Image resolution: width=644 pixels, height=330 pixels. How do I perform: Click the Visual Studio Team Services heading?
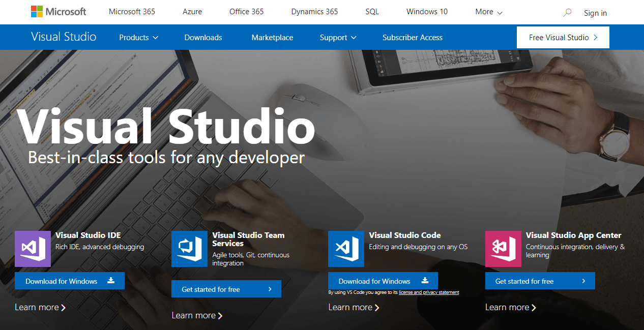[248, 239]
